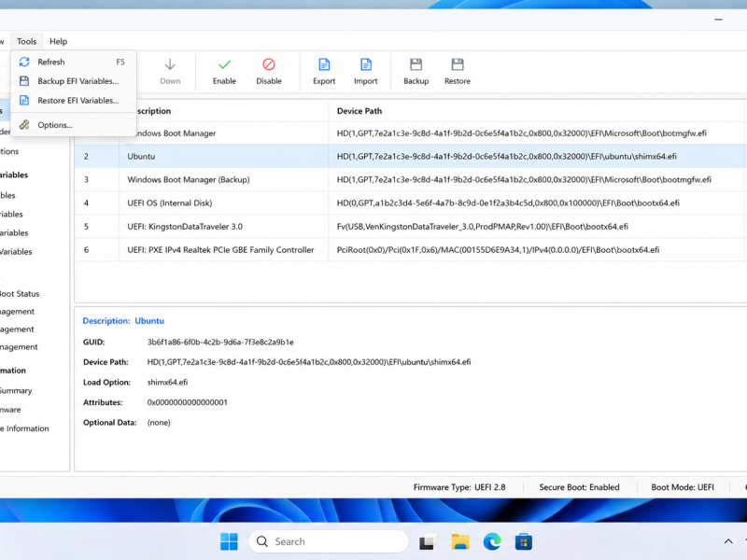Open the Windows Start menu
The image size is (747, 560).
[229, 541]
